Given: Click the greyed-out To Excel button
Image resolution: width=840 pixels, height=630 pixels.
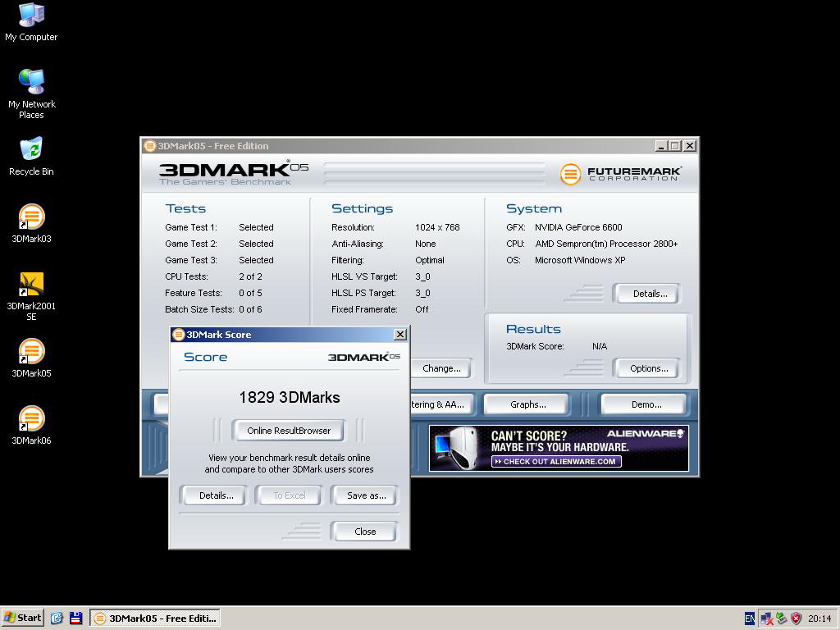Looking at the screenshot, I should coord(290,495).
